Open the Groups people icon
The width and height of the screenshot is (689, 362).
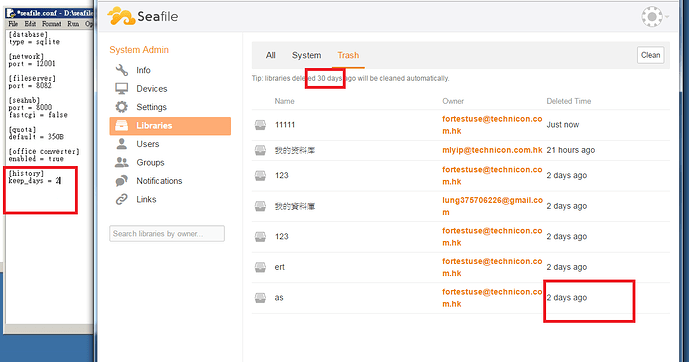(122, 162)
